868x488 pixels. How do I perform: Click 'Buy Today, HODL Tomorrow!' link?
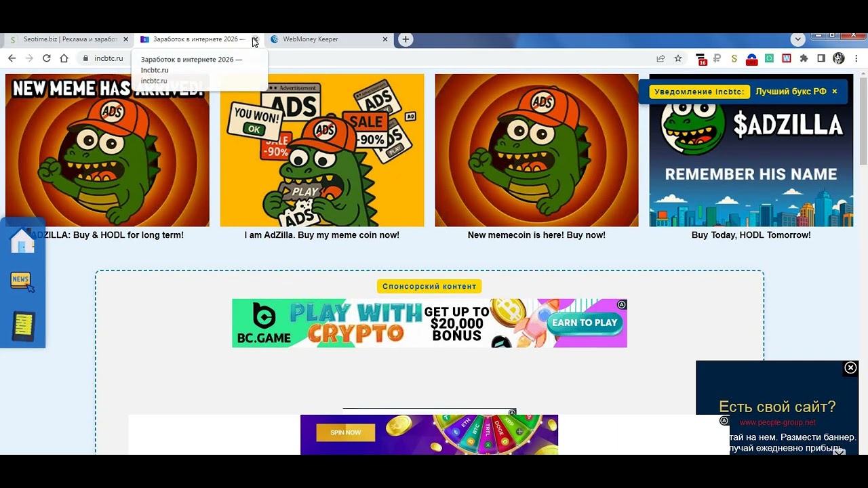click(x=751, y=235)
